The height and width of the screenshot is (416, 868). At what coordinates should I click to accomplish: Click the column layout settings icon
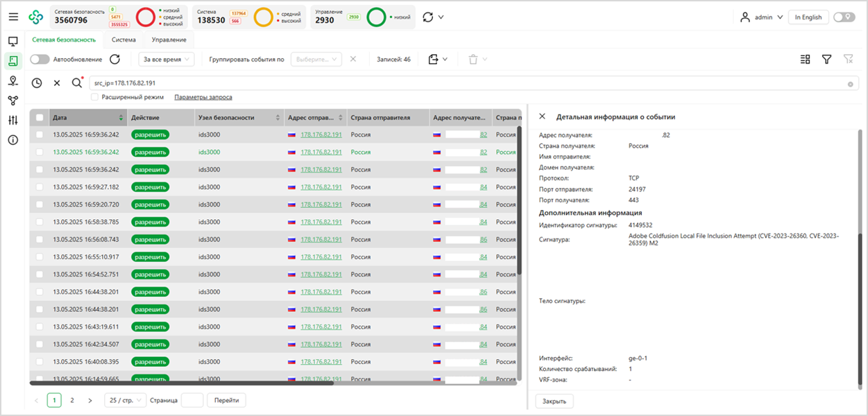tap(805, 60)
